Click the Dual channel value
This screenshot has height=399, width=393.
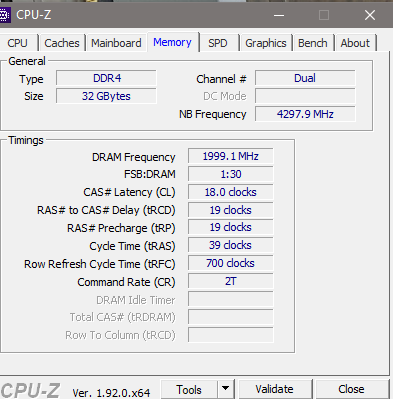(305, 78)
